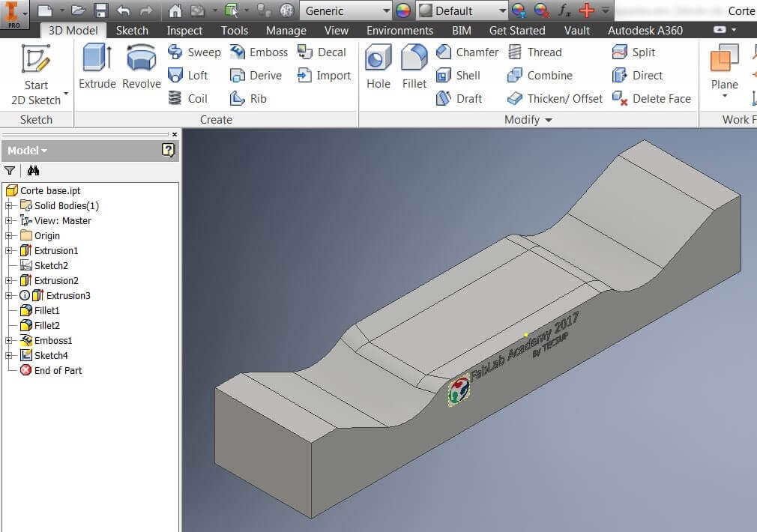Open appearance color wheel

[402, 10]
